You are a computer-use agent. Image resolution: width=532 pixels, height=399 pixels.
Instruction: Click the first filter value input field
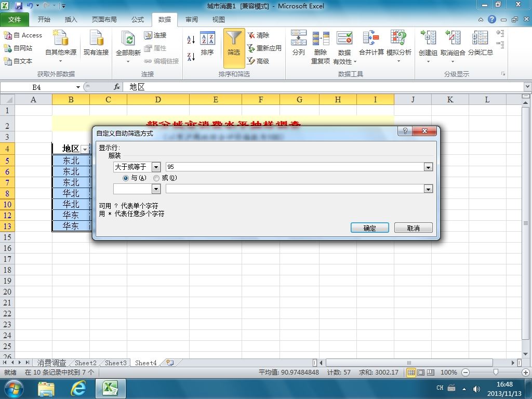pyautogui.click(x=295, y=167)
